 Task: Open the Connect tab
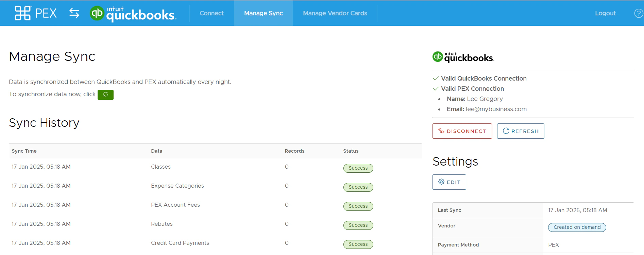point(211,13)
